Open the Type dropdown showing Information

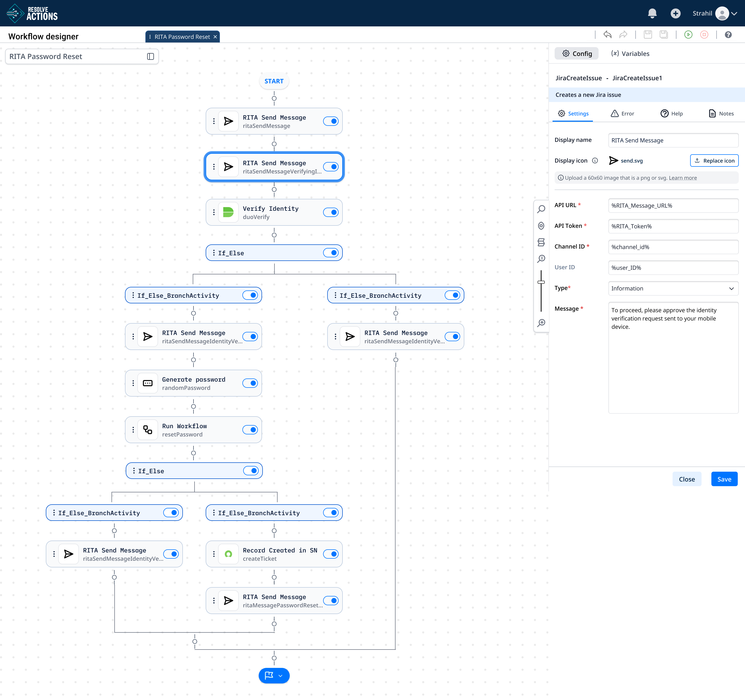click(673, 288)
